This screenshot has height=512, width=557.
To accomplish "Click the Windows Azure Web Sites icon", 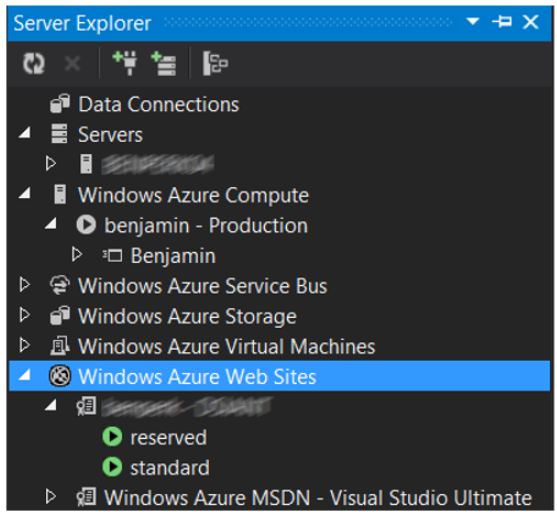I will pos(60,376).
